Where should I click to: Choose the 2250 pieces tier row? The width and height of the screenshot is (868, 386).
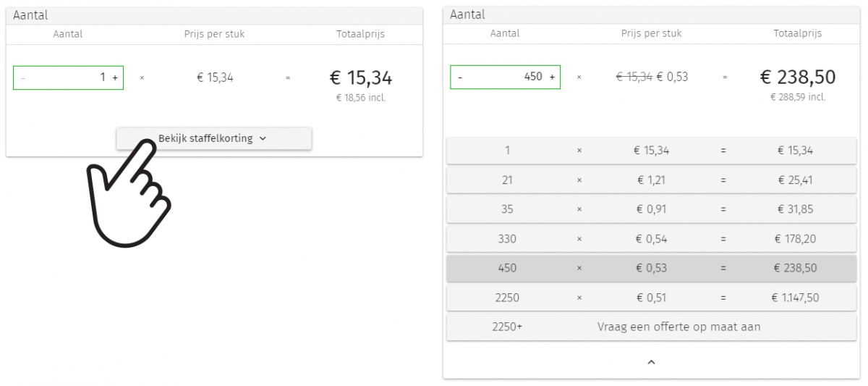[x=651, y=298]
